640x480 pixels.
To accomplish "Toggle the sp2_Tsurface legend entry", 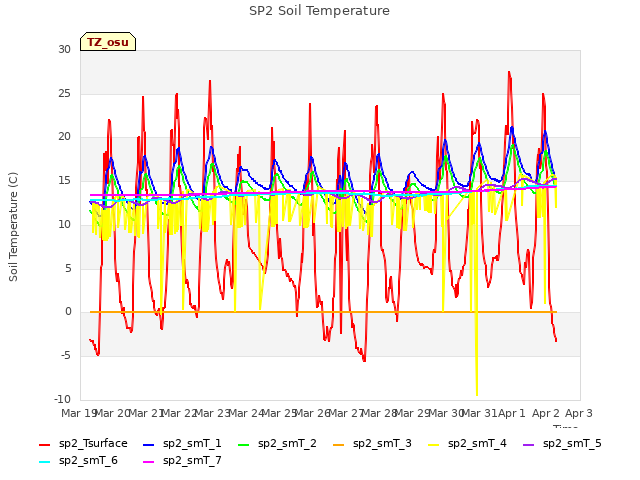I will tap(83, 444).
